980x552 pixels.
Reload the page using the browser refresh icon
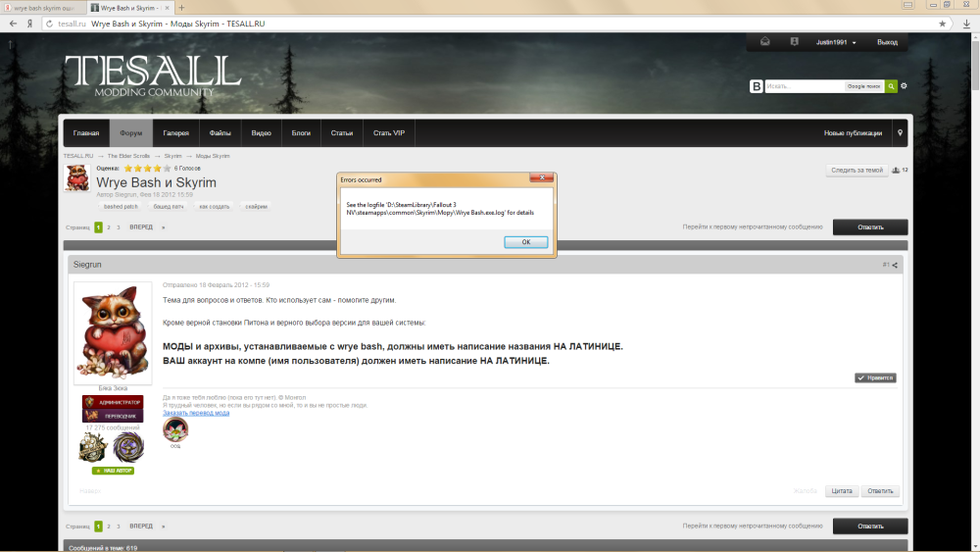(49, 24)
